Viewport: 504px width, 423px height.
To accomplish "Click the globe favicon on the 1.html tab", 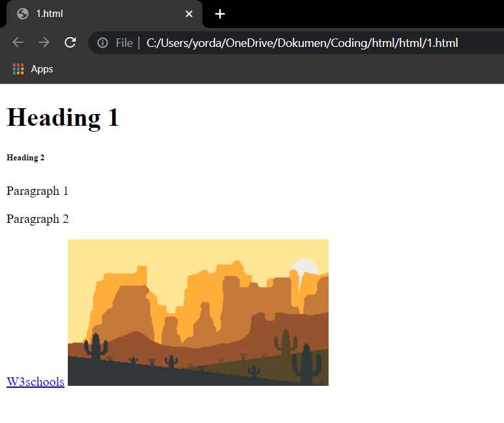I will [x=23, y=14].
